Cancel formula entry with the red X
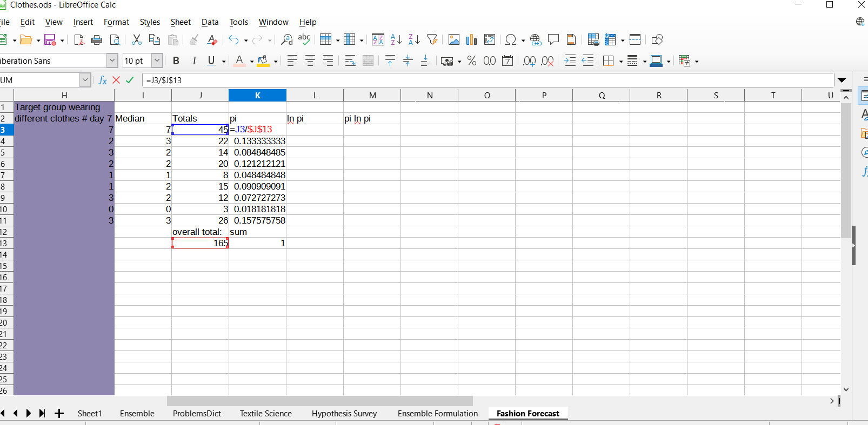Image resolution: width=868 pixels, height=425 pixels. pos(116,80)
